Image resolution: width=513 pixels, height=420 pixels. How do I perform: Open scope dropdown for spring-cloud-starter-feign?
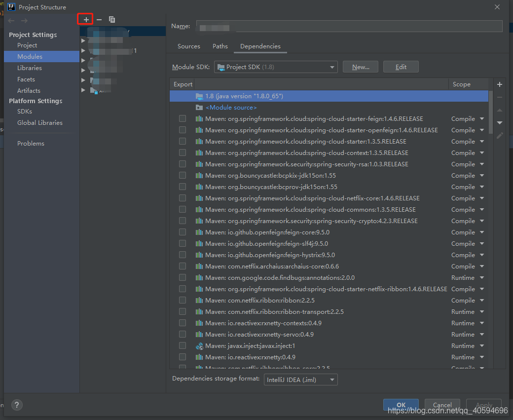point(482,119)
